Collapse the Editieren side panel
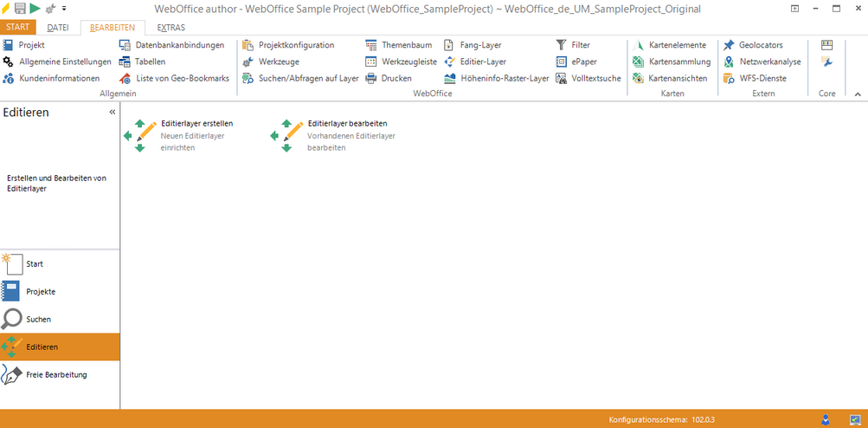 click(112, 113)
